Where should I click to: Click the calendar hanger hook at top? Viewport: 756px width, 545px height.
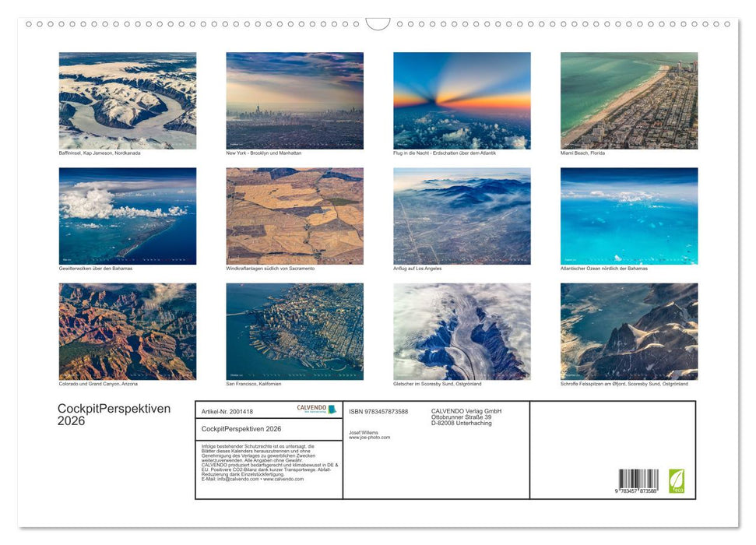[x=378, y=24]
